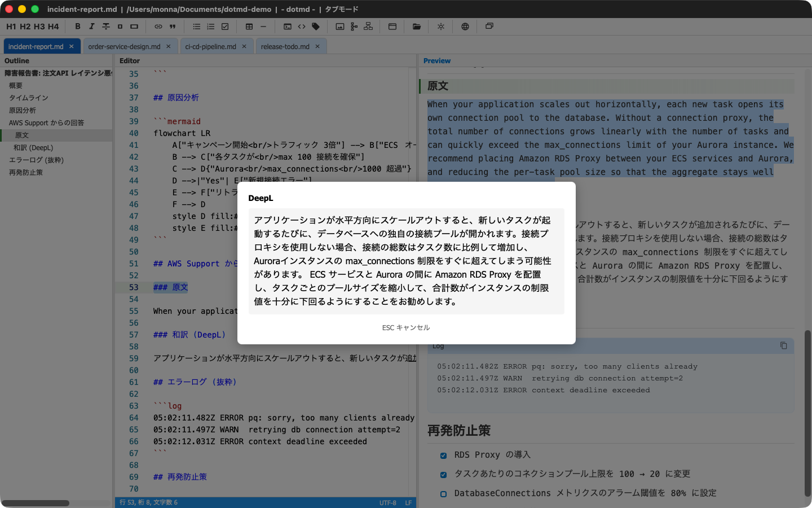Click the tab mode windows icon
Screen dimensions: 812x508
tap(489, 26)
